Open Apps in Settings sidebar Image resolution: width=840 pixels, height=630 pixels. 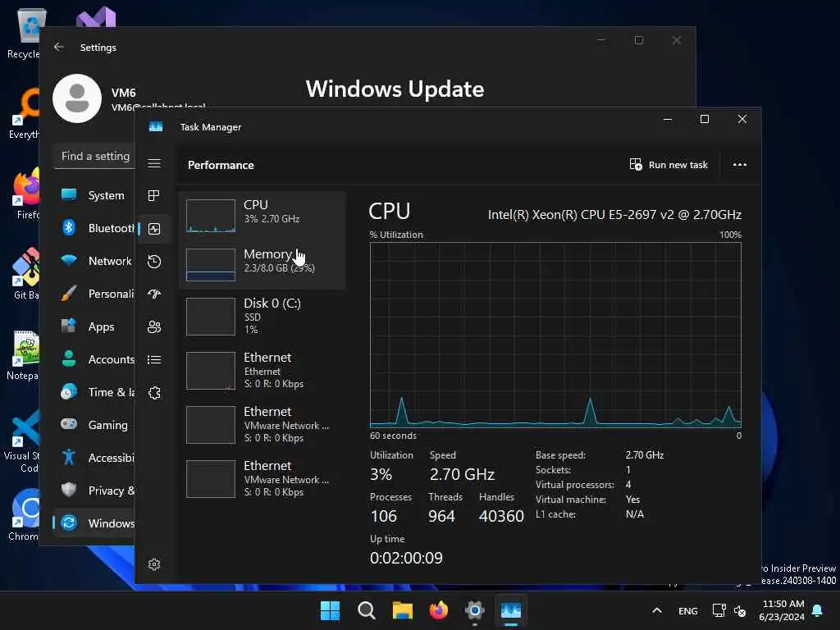pos(94,326)
